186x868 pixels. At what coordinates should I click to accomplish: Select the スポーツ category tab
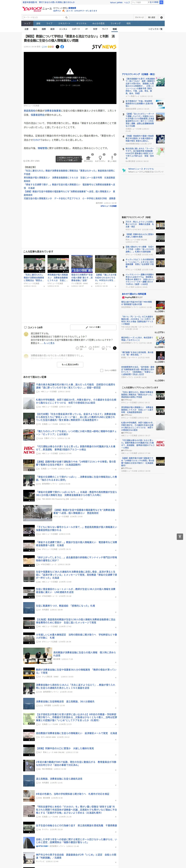coord(76,29)
